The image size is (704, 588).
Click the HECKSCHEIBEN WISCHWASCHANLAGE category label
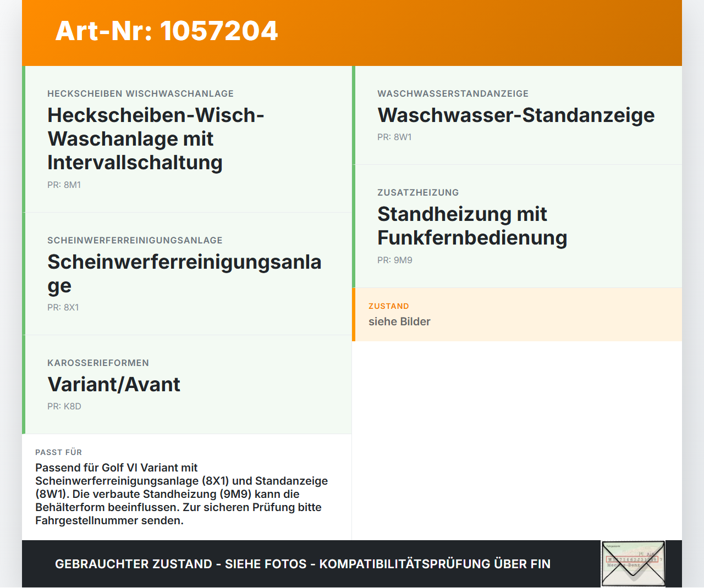coord(140,93)
